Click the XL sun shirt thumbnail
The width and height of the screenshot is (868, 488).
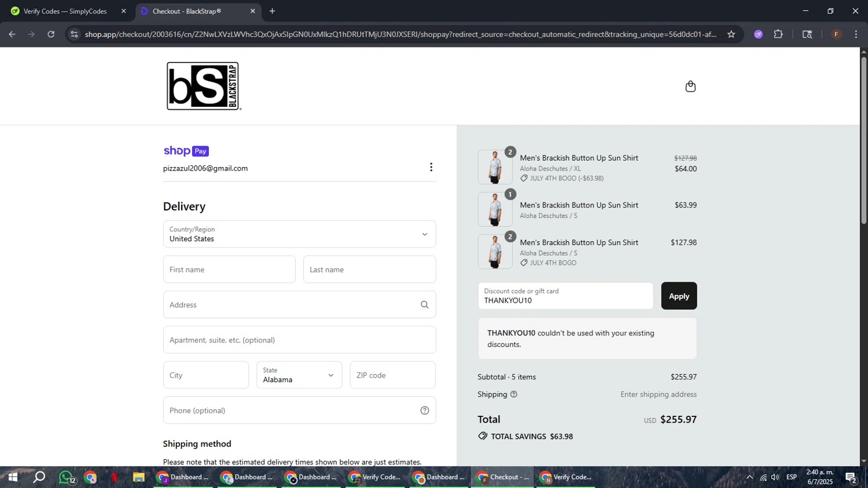point(495,167)
